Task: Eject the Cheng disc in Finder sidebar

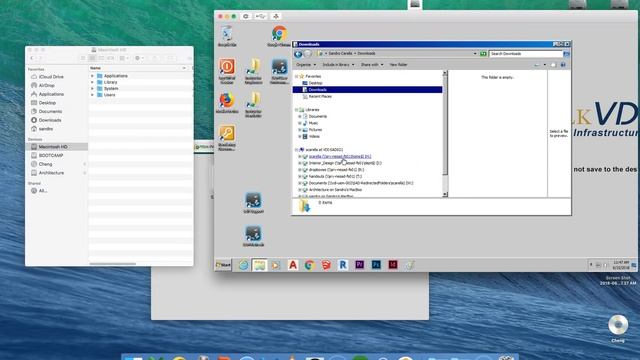Action: [x=84, y=164]
